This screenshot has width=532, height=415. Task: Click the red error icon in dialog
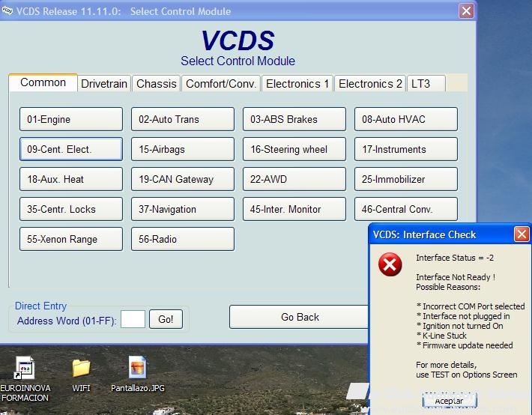coord(390,264)
